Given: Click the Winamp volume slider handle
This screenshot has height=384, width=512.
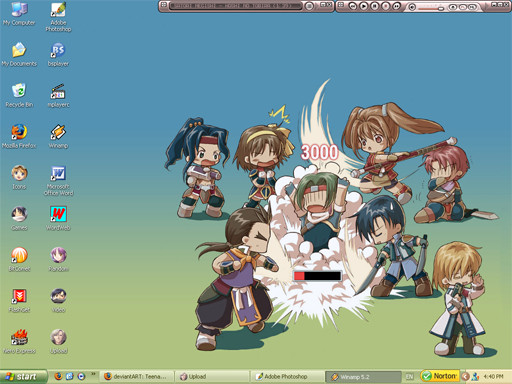Looking at the screenshot, I should [x=441, y=8].
